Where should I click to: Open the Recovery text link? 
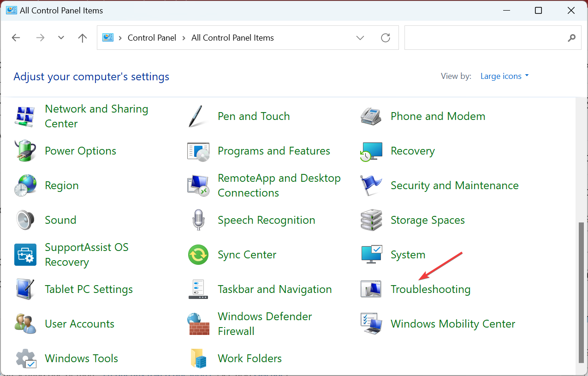click(x=413, y=151)
